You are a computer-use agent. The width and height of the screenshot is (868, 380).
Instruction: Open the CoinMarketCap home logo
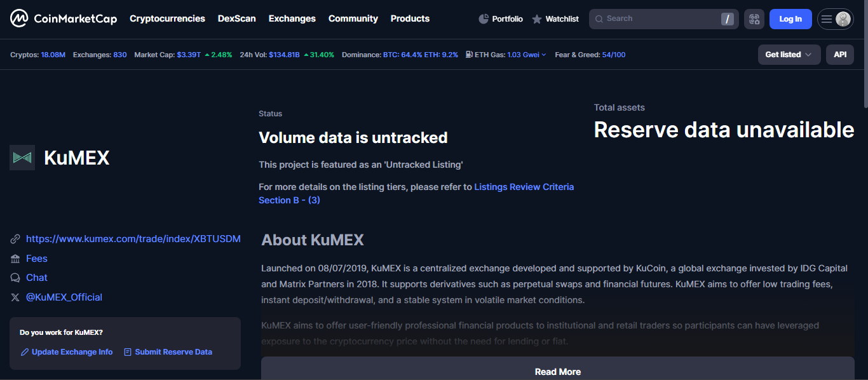pyautogui.click(x=64, y=18)
